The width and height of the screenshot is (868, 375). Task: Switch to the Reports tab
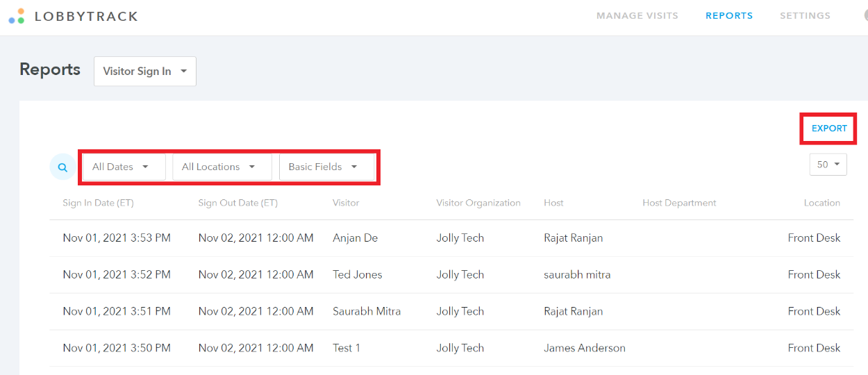click(729, 15)
